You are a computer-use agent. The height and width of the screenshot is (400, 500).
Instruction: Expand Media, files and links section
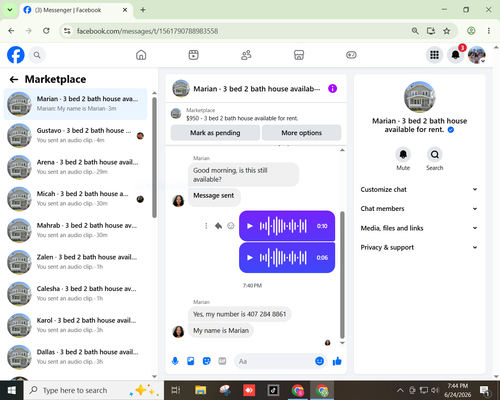pos(419,228)
